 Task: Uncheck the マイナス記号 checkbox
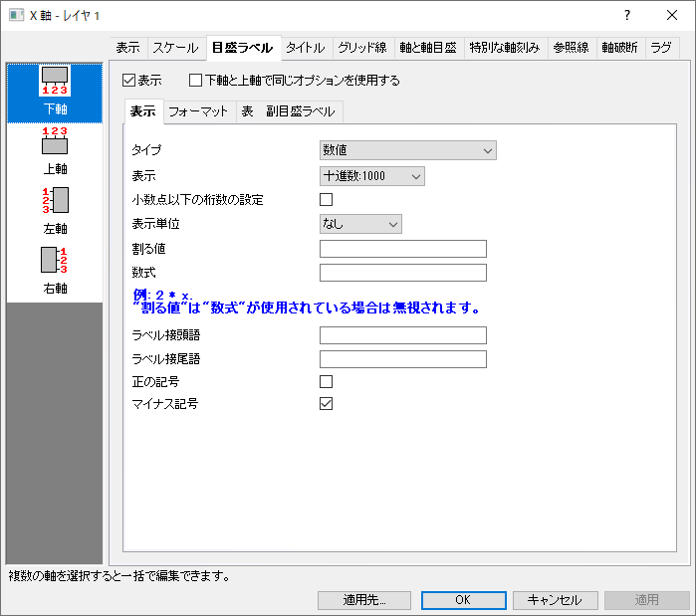326,404
